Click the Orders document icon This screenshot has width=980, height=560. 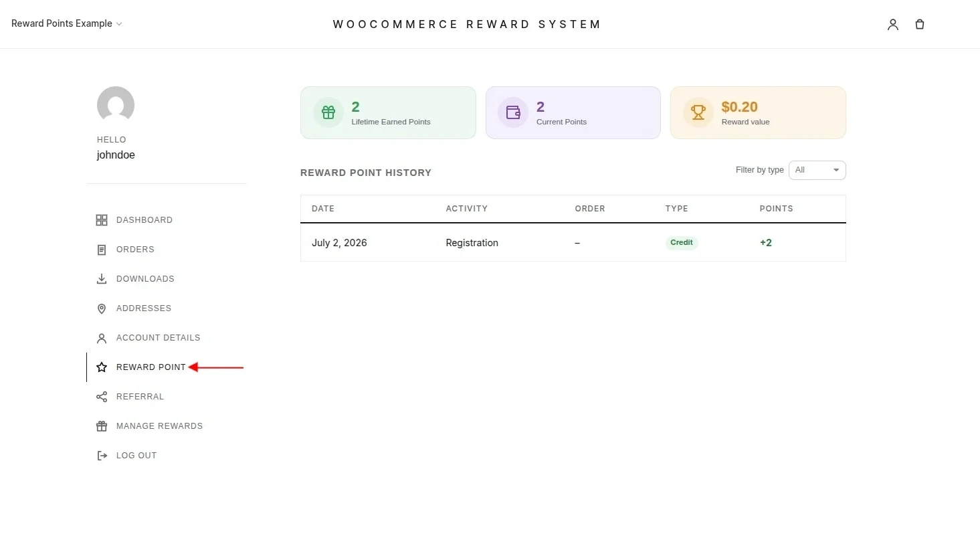coord(102,250)
